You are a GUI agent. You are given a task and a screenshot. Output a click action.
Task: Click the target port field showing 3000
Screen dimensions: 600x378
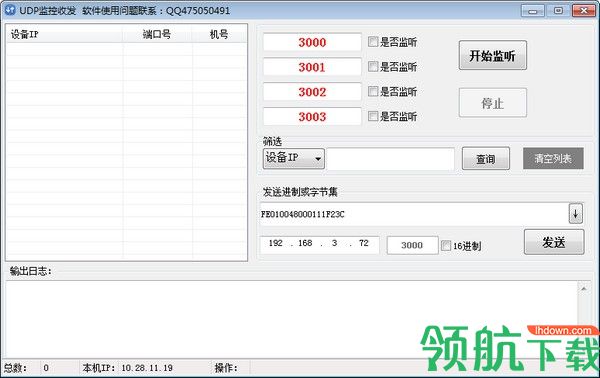click(412, 245)
